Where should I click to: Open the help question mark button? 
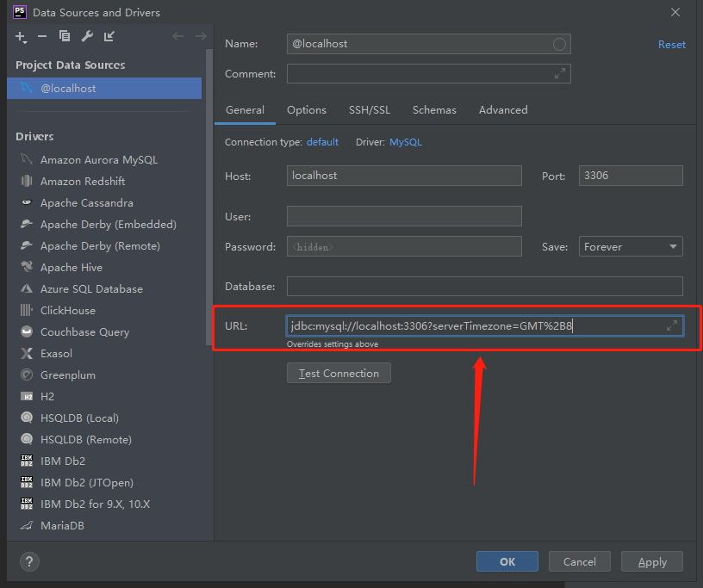pos(29,561)
